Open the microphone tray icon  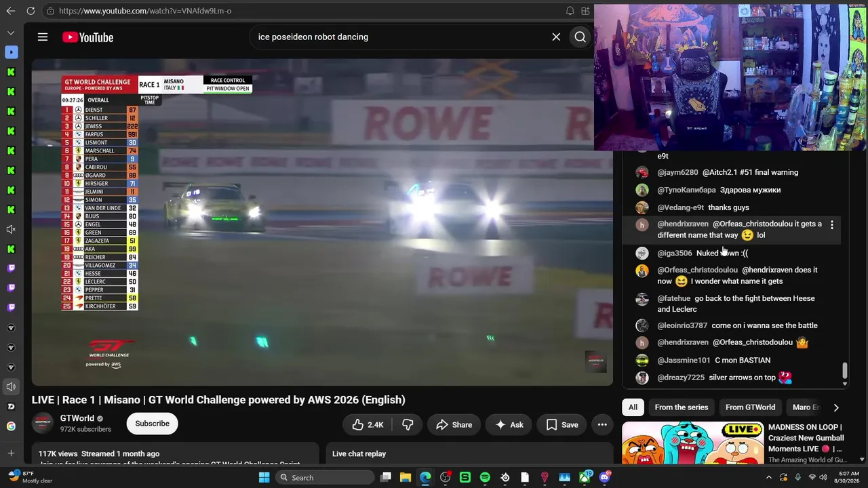[x=798, y=477]
